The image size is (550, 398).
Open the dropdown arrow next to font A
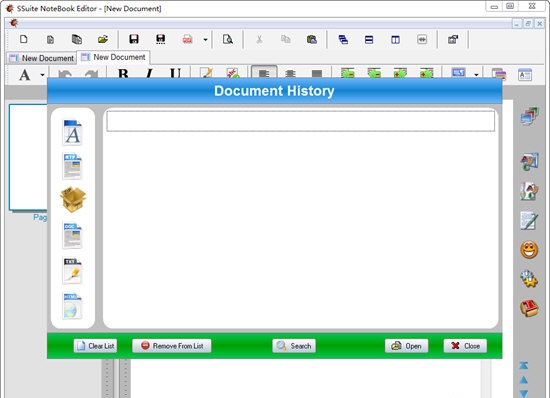point(42,75)
